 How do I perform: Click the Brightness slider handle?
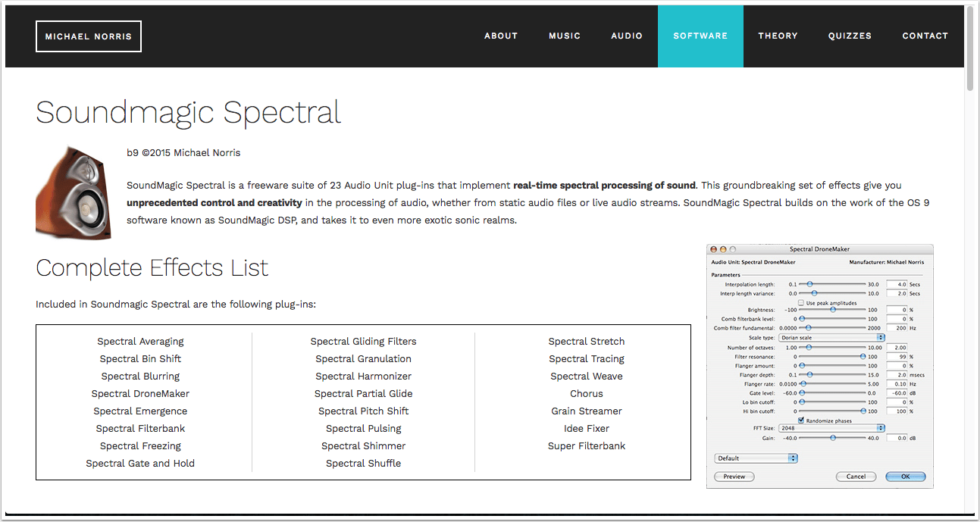click(832, 310)
